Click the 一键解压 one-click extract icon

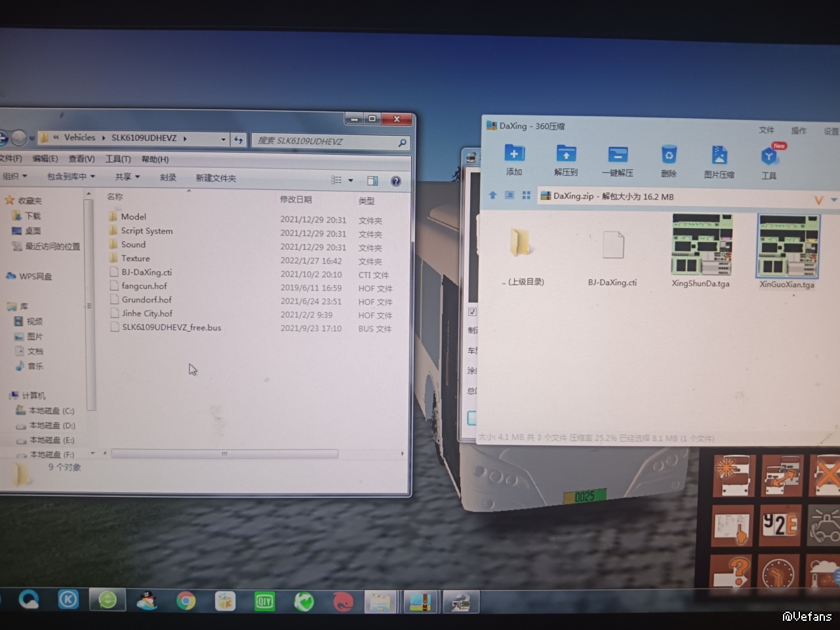point(617,155)
